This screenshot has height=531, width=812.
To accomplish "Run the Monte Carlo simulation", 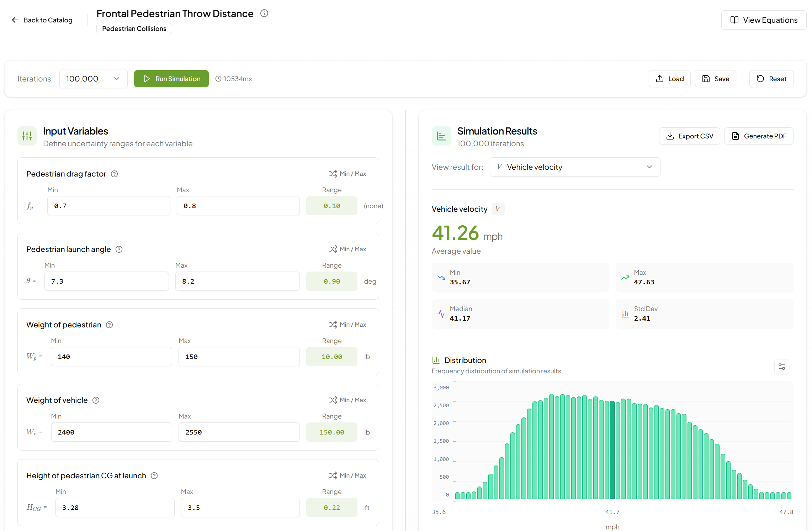I will click(x=171, y=78).
